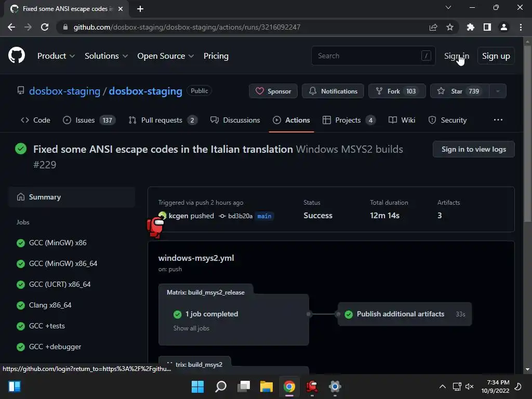
Task: Open the Star lists dropdown arrow
Action: pos(498,91)
